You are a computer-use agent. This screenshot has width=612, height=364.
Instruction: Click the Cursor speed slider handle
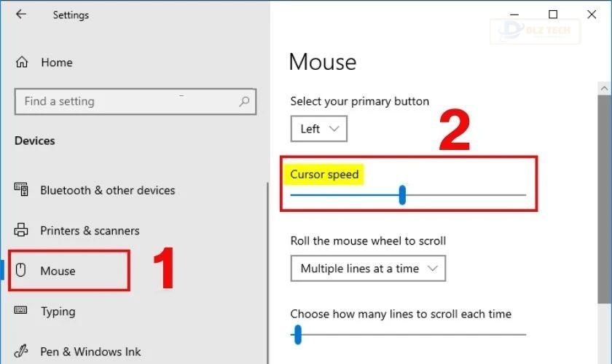[402, 195]
